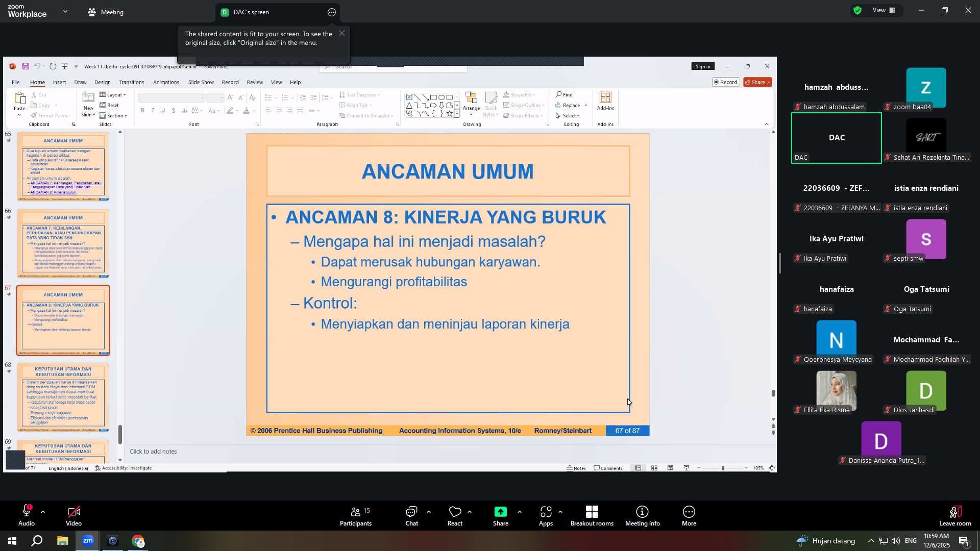This screenshot has width=980, height=551.
Task: Dismiss the shared content size notification
Action: (342, 33)
